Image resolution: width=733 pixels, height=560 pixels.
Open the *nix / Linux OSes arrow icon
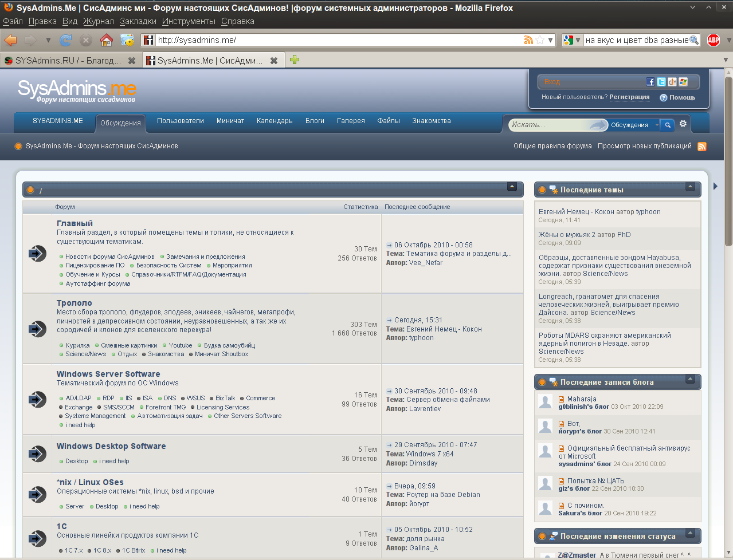(37, 494)
